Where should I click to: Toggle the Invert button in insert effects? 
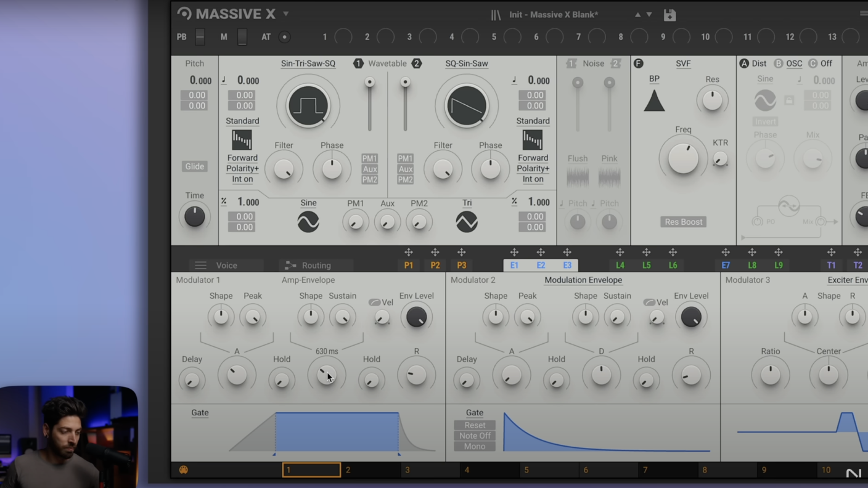tap(765, 121)
